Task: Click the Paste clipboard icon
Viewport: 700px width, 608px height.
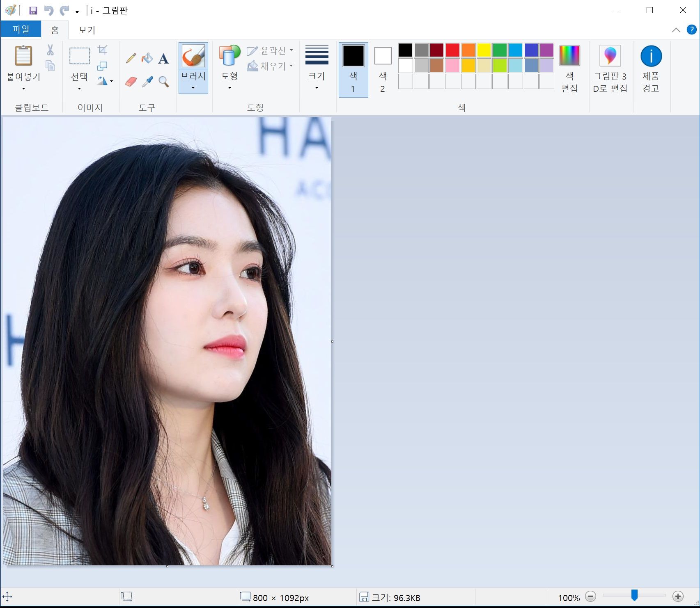Action: [x=23, y=55]
